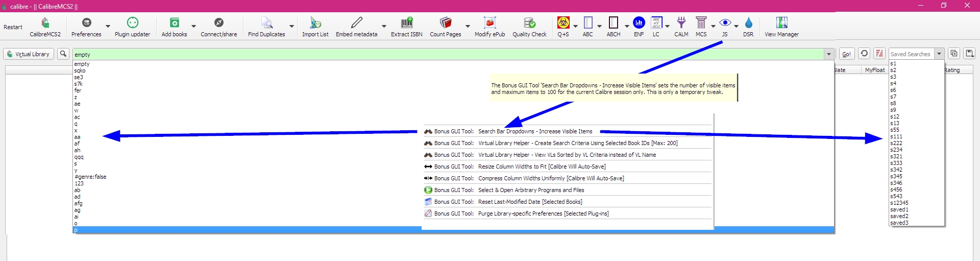
Task: Open the JS eye icon
Action: coord(725,22)
